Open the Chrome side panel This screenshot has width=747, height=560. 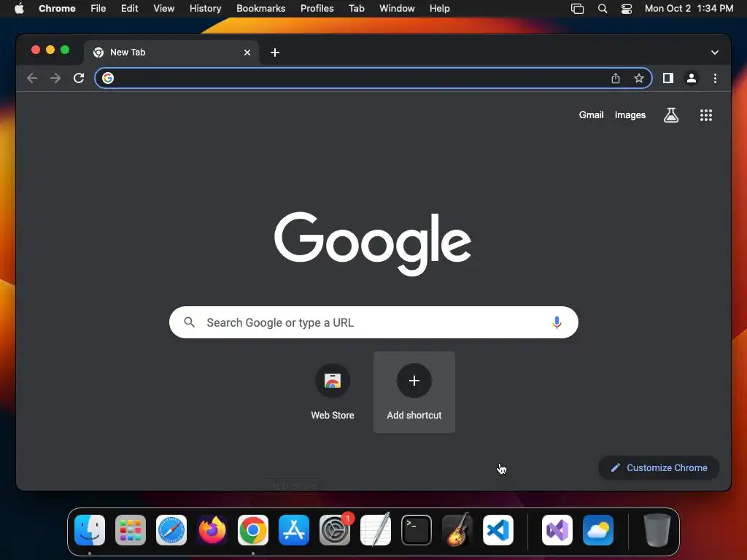pyautogui.click(x=668, y=78)
